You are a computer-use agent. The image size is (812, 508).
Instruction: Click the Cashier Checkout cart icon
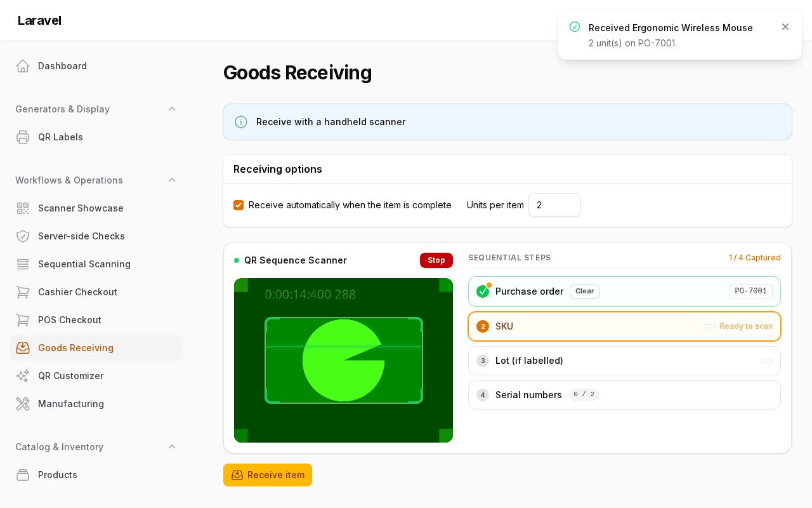(x=23, y=292)
